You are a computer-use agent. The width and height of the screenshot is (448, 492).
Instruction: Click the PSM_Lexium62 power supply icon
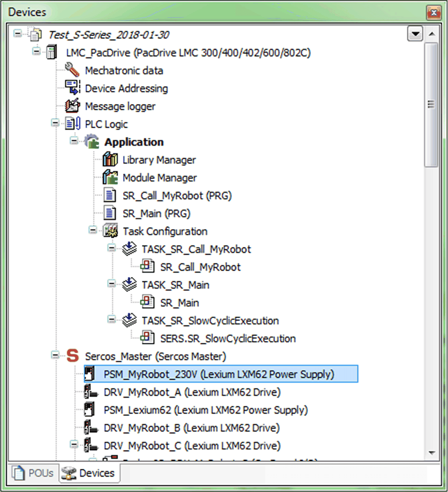coord(89,409)
